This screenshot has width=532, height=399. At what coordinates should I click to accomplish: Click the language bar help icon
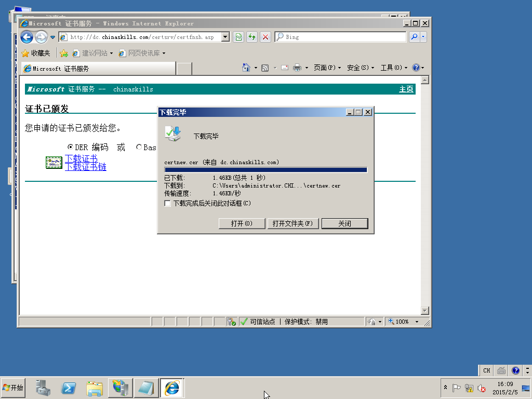click(x=516, y=370)
